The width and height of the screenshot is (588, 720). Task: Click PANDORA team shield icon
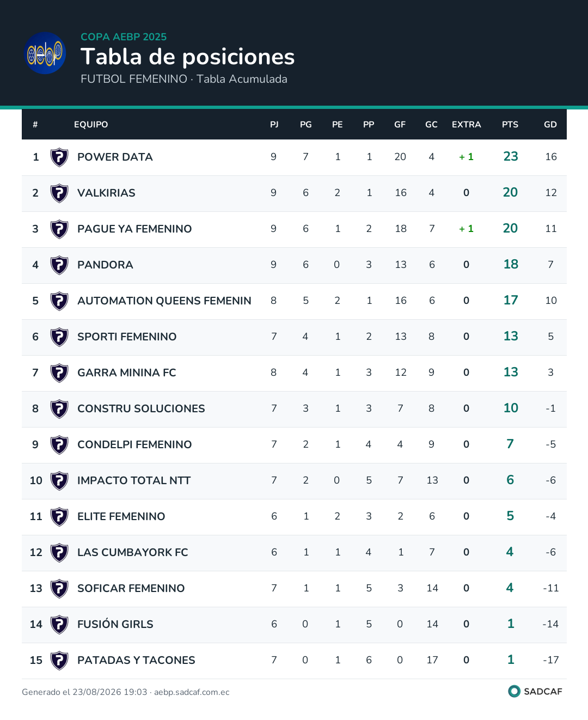point(59,265)
